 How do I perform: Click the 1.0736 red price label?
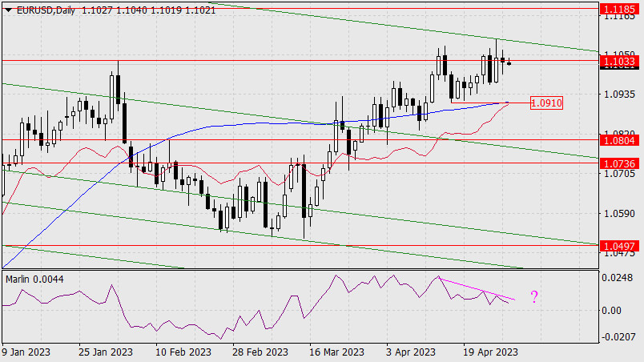(619, 163)
